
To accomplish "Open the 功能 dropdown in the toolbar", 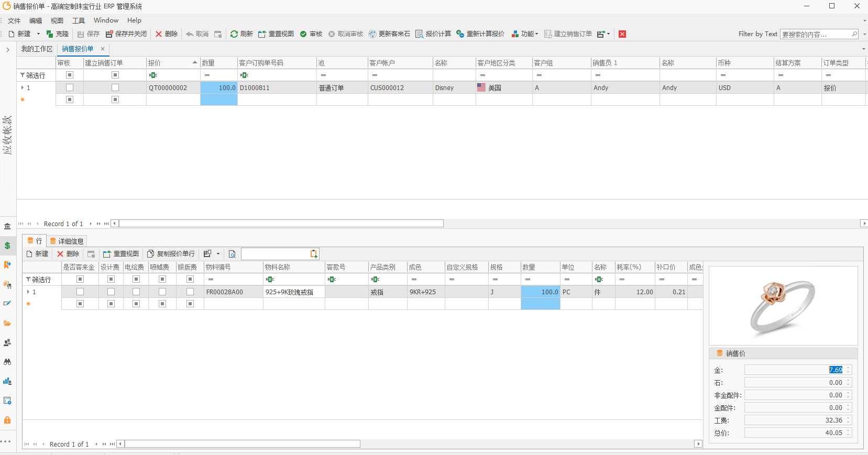I will tap(525, 34).
